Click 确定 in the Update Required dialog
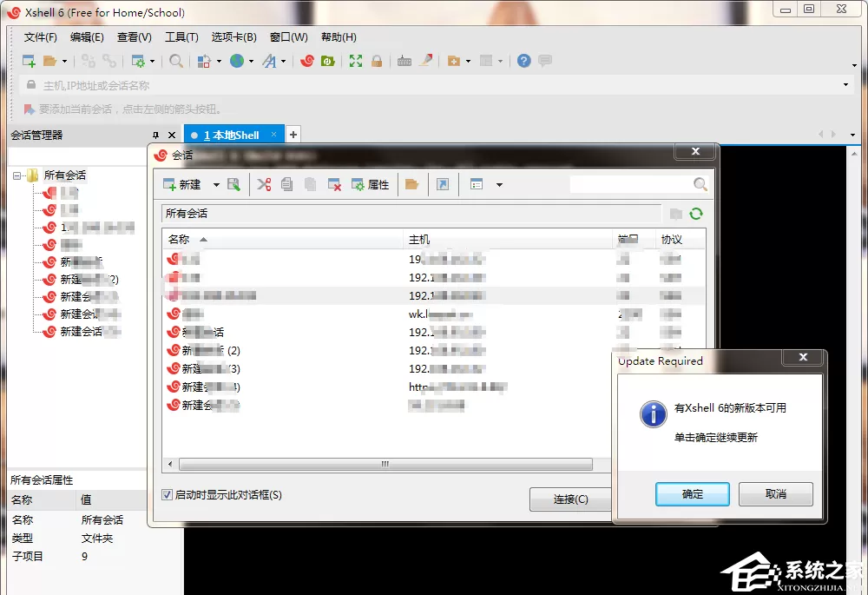This screenshot has height=595, width=868. click(693, 493)
